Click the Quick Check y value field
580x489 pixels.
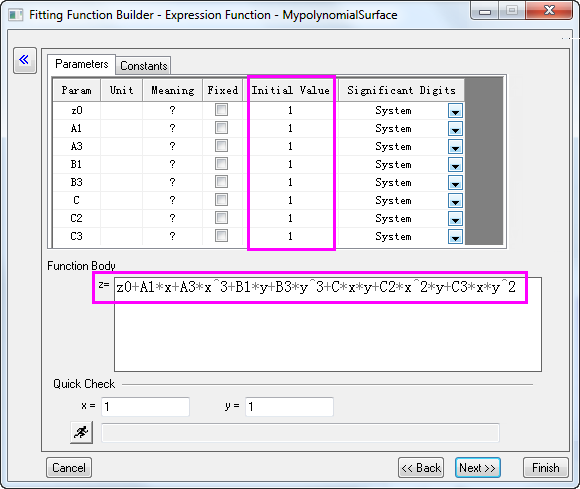289,407
